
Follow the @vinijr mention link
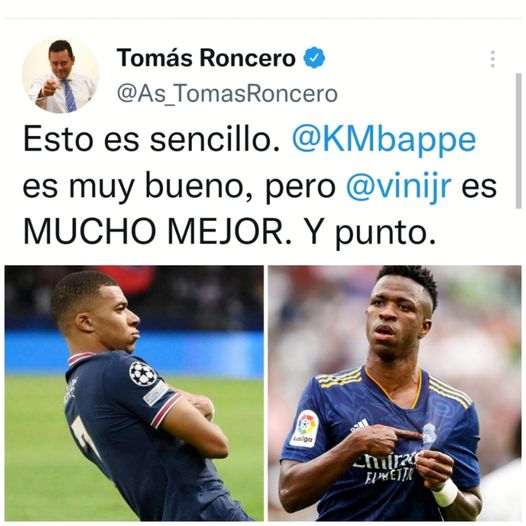pos(398,186)
